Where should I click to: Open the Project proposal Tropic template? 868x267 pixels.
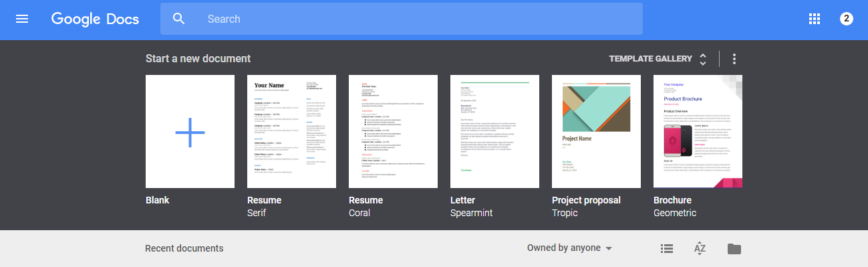point(596,131)
